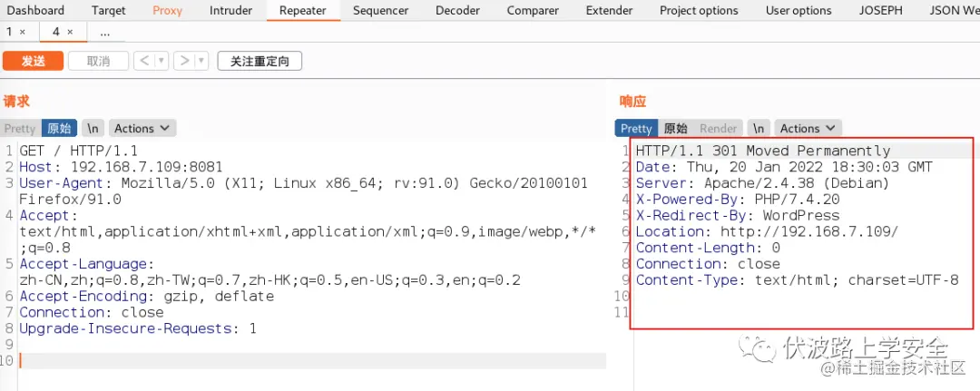Open the Comparer tab
Screen dimensions: 980x391
point(533,11)
